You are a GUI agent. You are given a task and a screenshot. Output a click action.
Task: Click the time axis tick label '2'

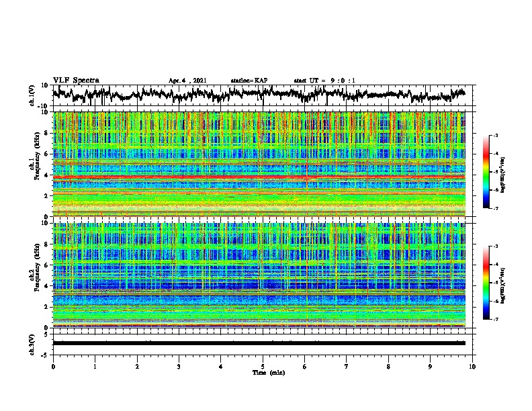(137, 367)
